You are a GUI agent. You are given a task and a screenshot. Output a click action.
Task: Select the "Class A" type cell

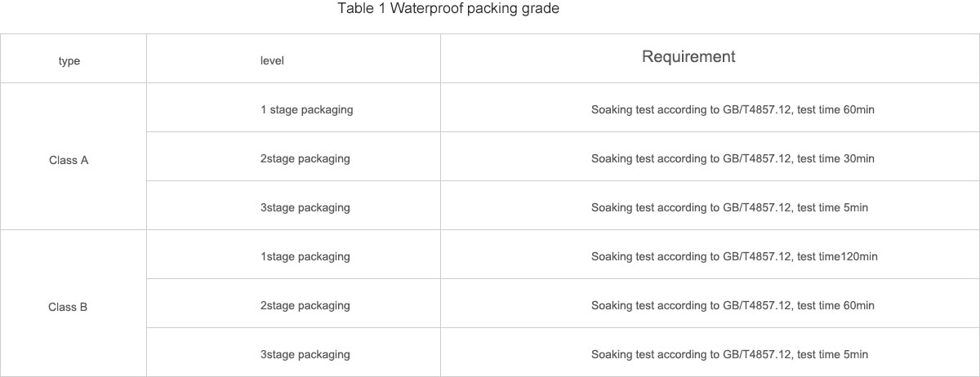pos(69,161)
